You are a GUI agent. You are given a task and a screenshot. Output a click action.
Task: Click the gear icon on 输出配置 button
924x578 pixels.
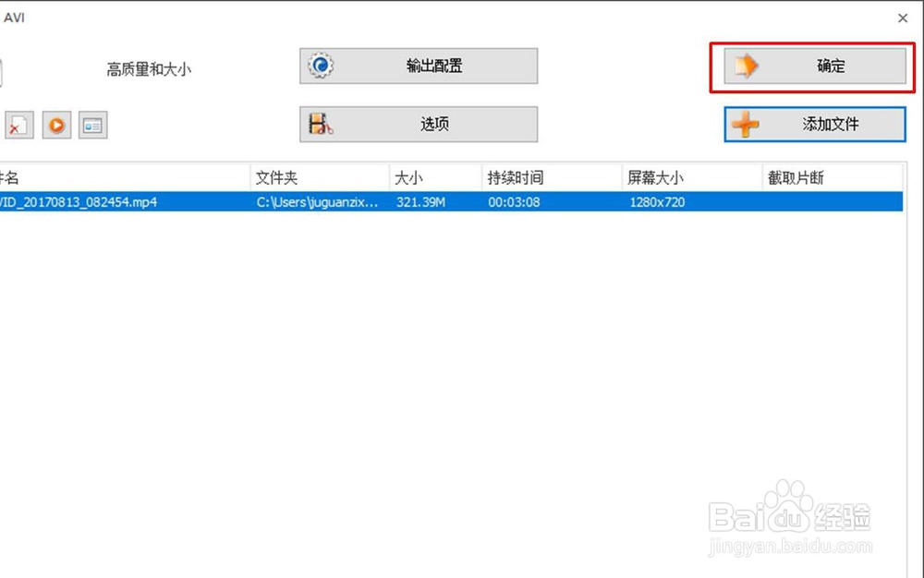tap(319, 65)
